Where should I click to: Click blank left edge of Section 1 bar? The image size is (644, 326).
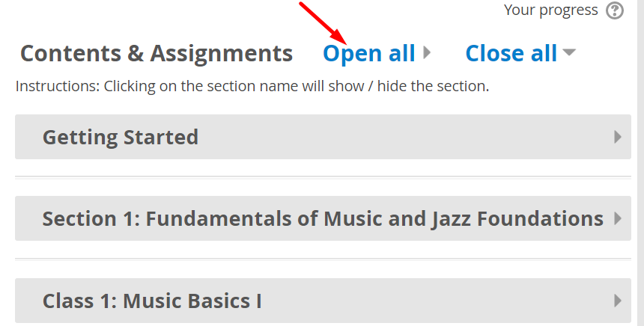[27, 218]
